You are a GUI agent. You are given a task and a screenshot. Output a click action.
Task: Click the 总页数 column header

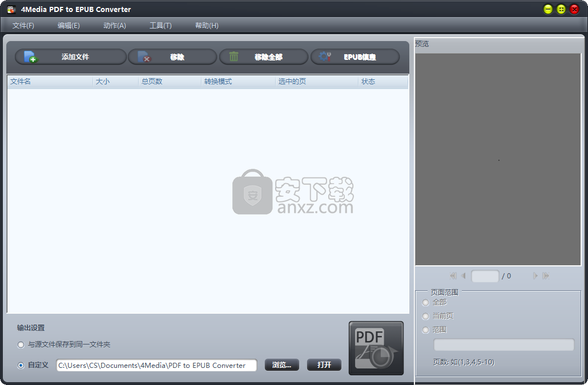pyautogui.click(x=170, y=82)
